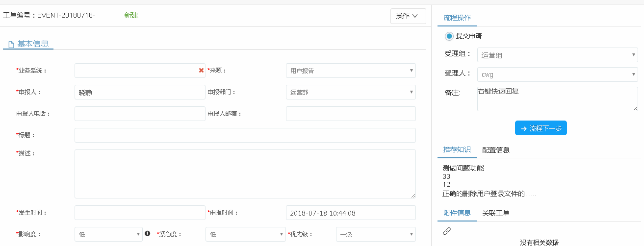Switch to the 关联工单 tab
The image size is (644, 246).
(x=495, y=213)
